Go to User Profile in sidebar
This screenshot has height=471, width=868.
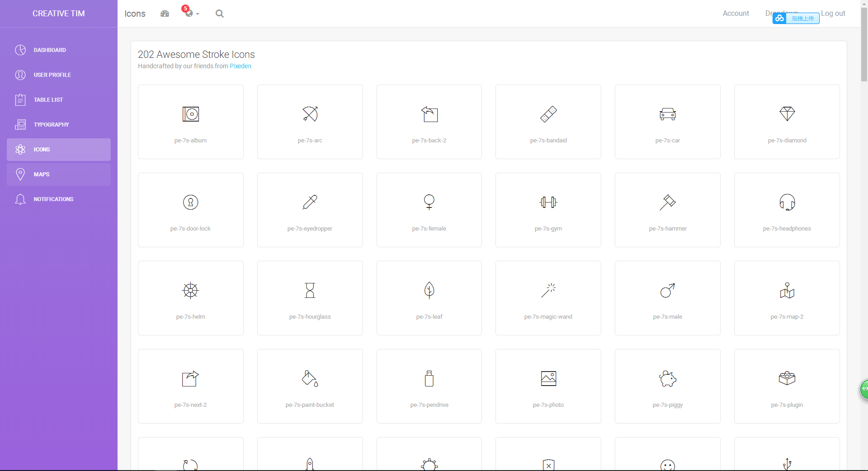(59, 75)
